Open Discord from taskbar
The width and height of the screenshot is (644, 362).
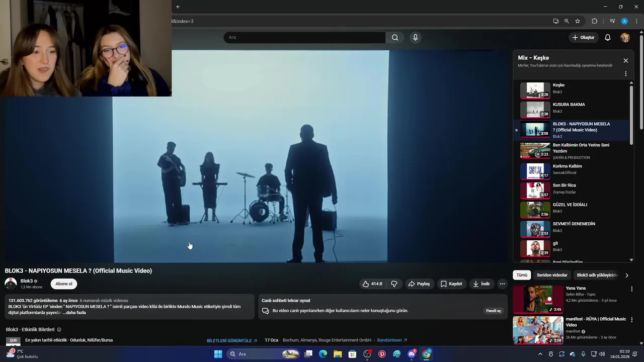412,354
